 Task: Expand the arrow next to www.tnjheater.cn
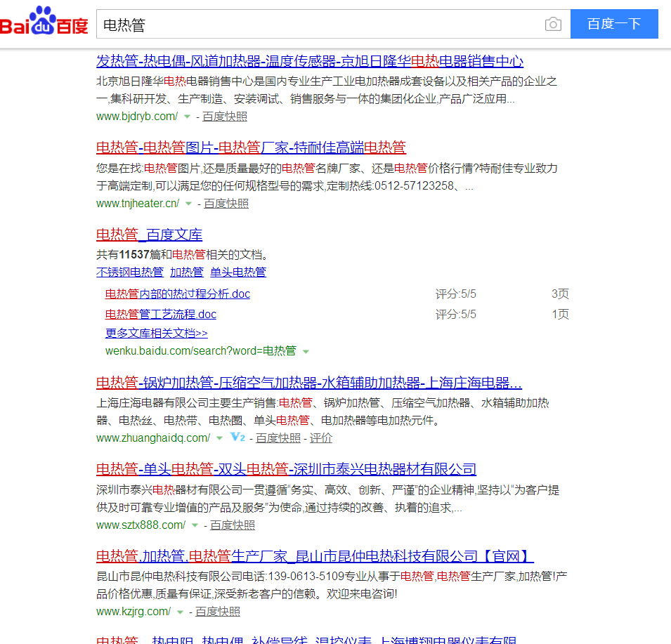coord(188,204)
